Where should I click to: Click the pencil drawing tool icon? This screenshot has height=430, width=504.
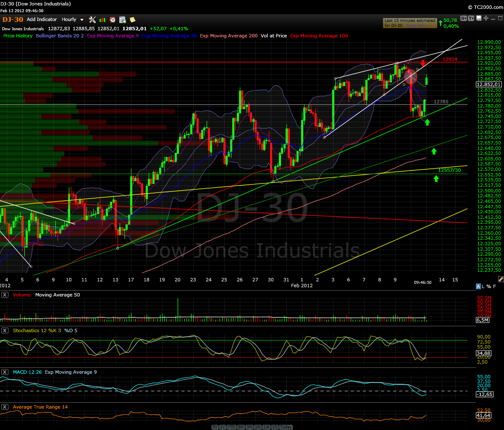[x=501, y=279]
